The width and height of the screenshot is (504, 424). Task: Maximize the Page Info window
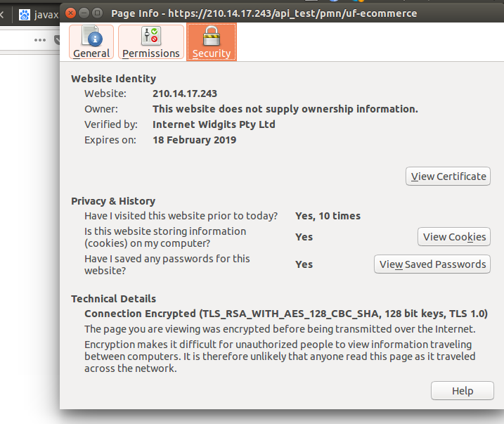97,13
